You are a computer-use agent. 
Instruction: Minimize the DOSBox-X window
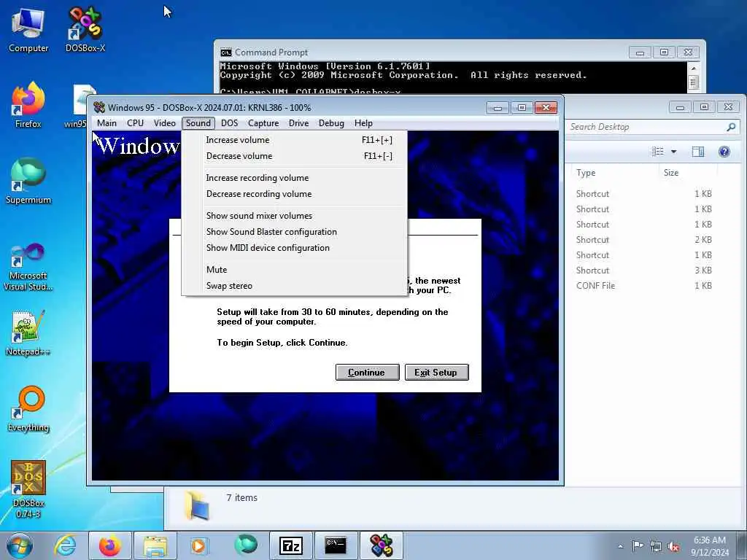point(498,108)
